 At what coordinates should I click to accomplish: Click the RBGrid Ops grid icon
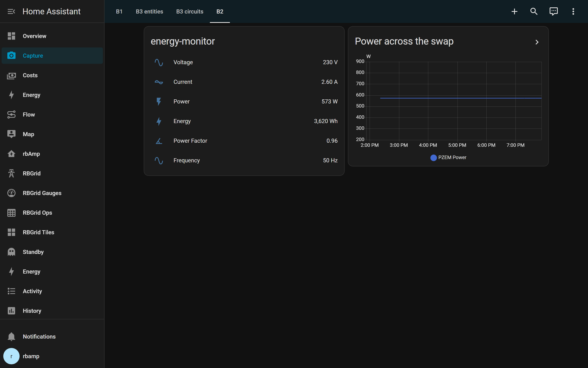11,213
